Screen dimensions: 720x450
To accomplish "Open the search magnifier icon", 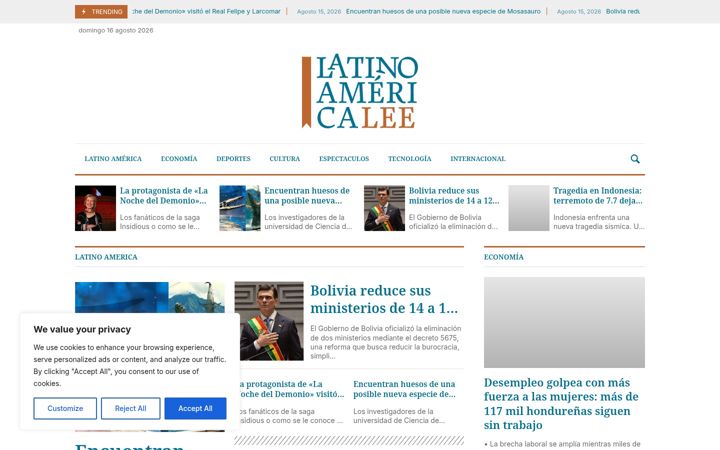I will [x=635, y=159].
